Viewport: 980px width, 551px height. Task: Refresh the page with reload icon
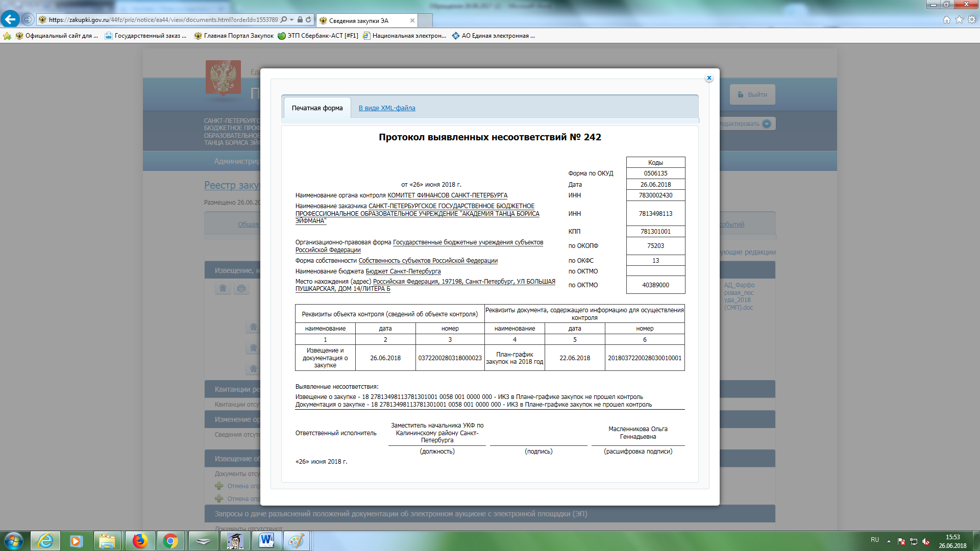[x=308, y=20]
